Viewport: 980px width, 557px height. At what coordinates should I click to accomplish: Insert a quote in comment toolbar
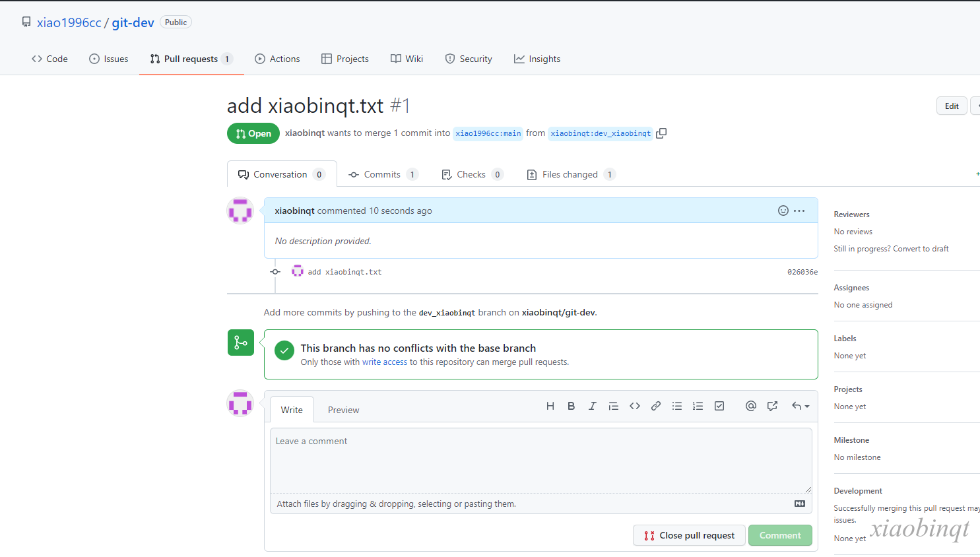[x=614, y=406]
